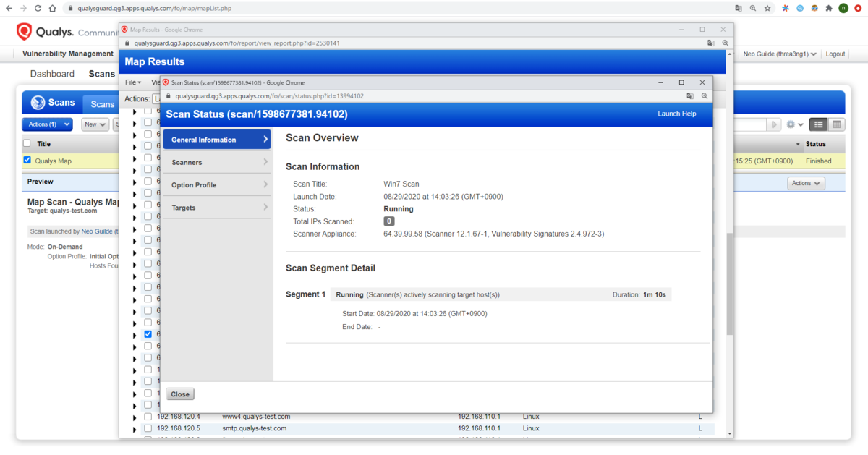Viewport: 868px width, 455px height.
Task: Expand the 192.168.120.5 row
Action: click(135, 429)
